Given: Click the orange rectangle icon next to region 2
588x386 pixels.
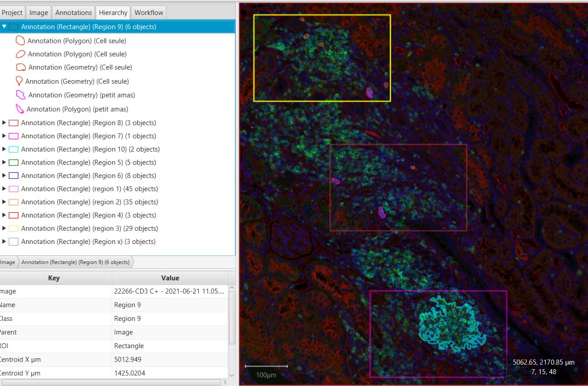Looking at the screenshot, I should tap(13, 202).
